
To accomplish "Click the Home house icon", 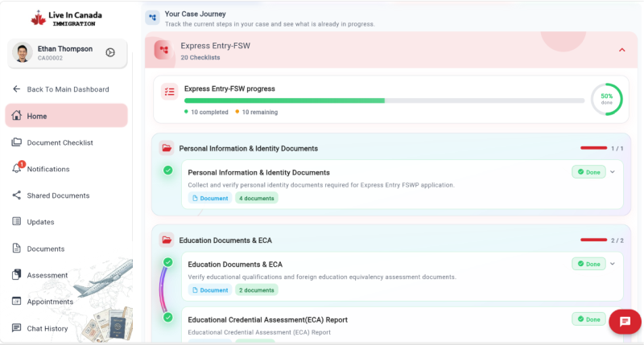I will click(x=16, y=116).
